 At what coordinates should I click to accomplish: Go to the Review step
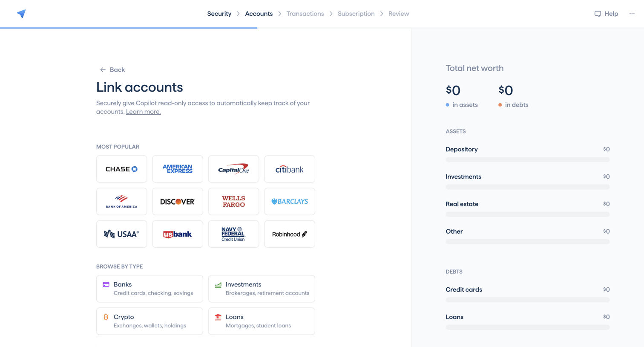tap(399, 14)
